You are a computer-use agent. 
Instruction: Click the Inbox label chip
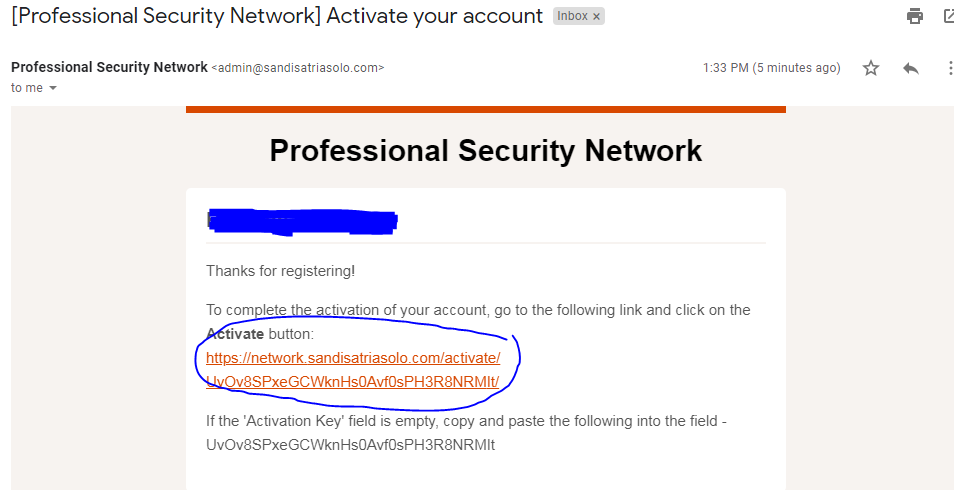click(572, 17)
